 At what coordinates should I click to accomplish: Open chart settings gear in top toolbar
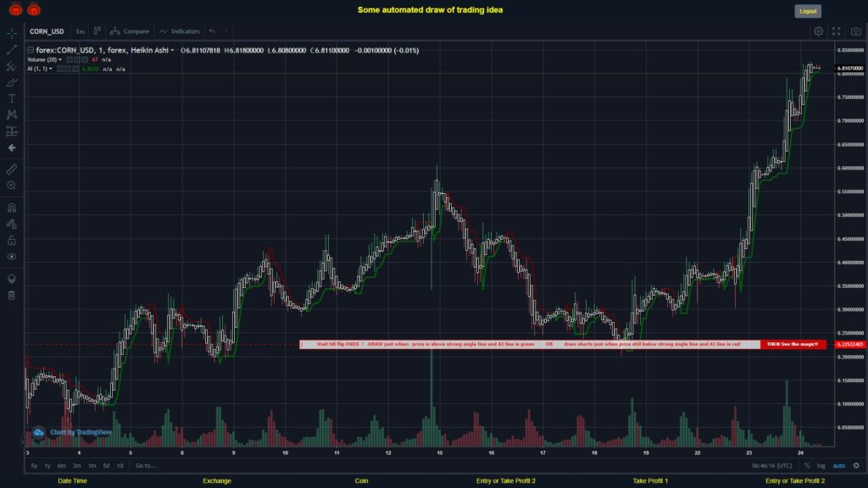pyautogui.click(x=818, y=31)
